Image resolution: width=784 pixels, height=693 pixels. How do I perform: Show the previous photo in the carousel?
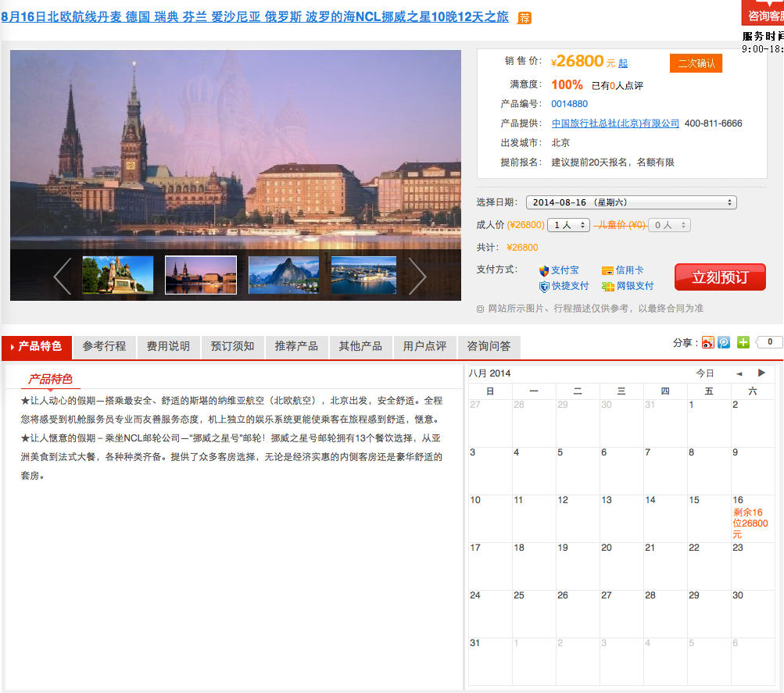coord(63,277)
